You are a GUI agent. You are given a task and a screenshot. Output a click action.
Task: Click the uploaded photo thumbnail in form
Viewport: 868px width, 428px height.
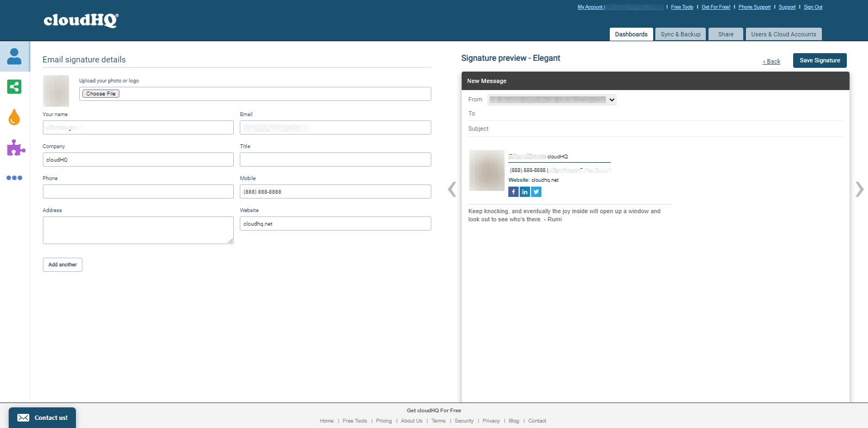[56, 91]
